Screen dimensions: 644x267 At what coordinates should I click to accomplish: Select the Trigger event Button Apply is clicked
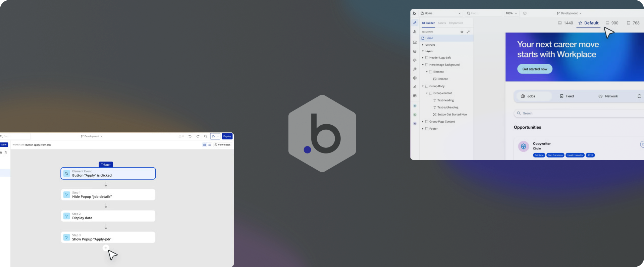(x=108, y=173)
